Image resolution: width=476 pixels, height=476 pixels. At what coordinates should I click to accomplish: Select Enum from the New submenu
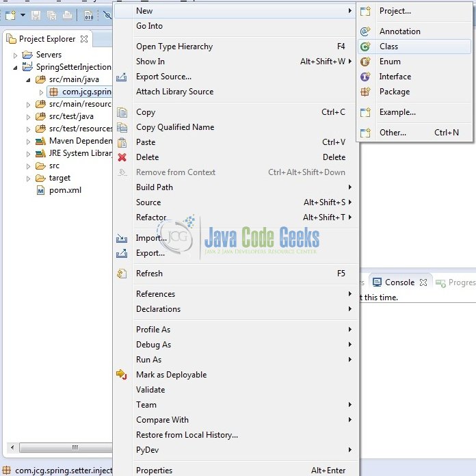point(414,62)
